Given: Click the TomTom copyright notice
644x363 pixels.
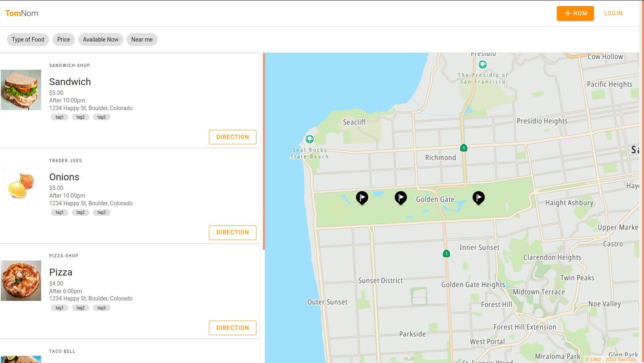Looking at the screenshot, I should pos(611,359).
